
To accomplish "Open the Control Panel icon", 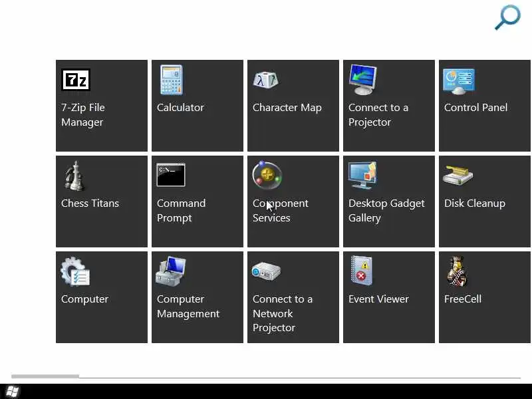I will coord(459,81).
